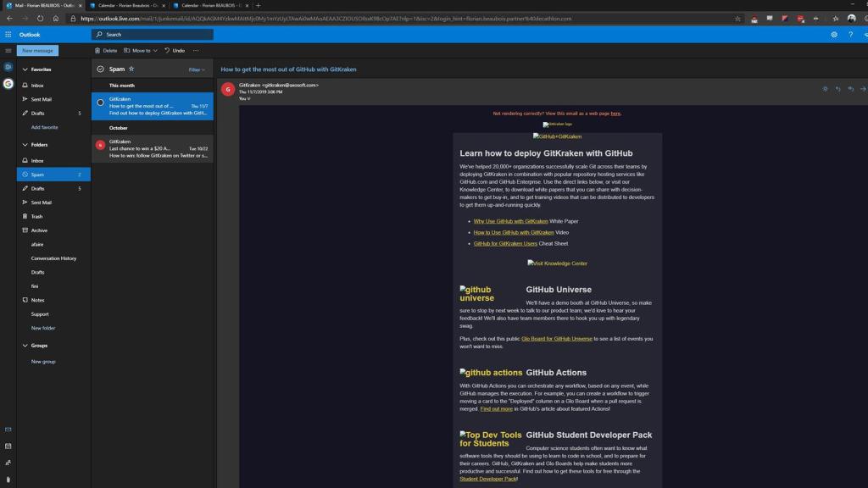Open the Filter dropdown in message list
The image size is (868, 488).
[x=196, y=69]
